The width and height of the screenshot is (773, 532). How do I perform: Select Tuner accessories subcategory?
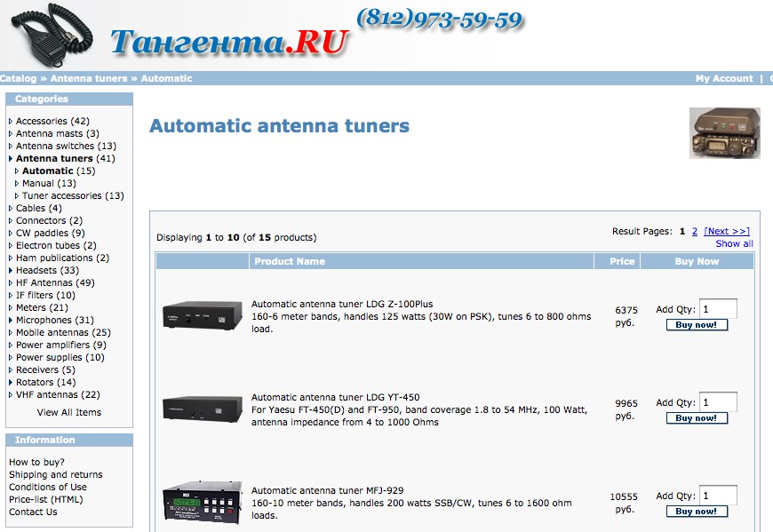73,195
